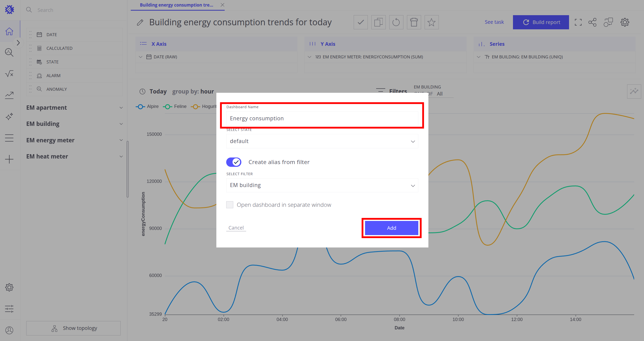Viewport: 644px width, 341px height.
Task: Click the reset rotate icon in toolbar
Action: 396,22
